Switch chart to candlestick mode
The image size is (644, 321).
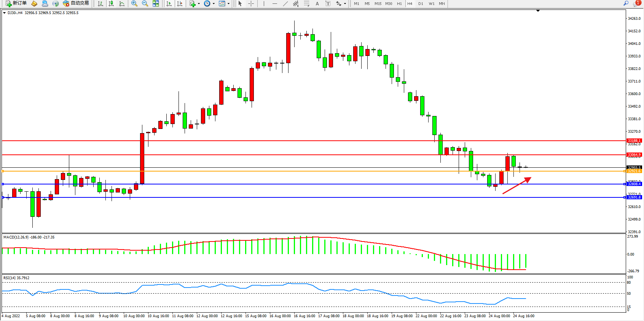[111, 3]
